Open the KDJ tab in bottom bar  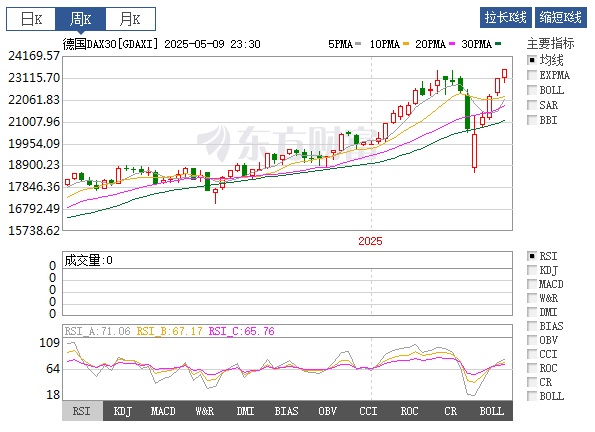point(123,411)
